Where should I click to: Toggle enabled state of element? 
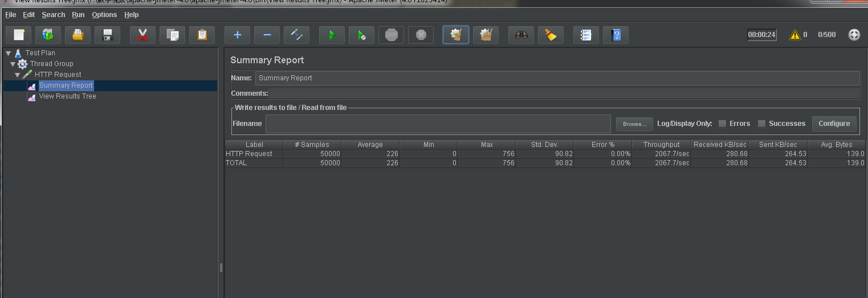click(x=296, y=35)
